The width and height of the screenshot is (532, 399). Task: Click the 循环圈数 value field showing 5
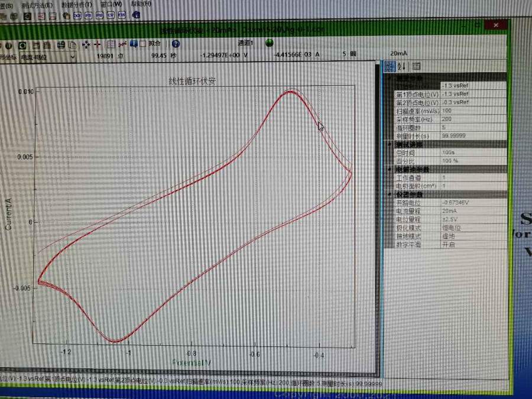pos(473,127)
